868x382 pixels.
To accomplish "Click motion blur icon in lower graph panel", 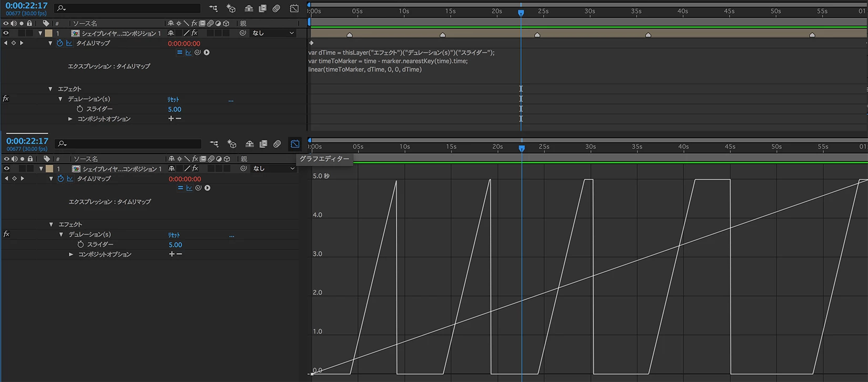I will (277, 144).
